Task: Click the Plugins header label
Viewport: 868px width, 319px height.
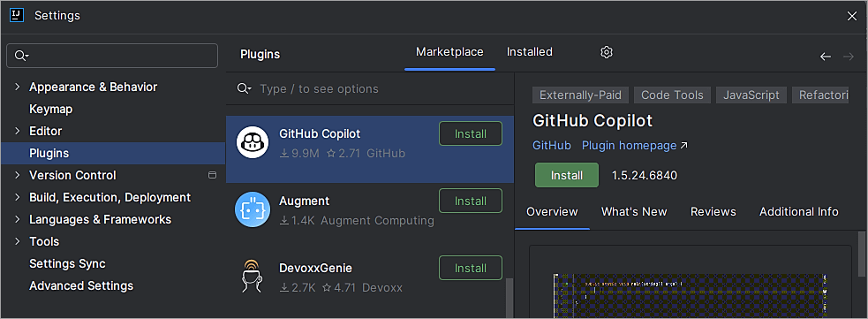Action: pyautogui.click(x=260, y=54)
